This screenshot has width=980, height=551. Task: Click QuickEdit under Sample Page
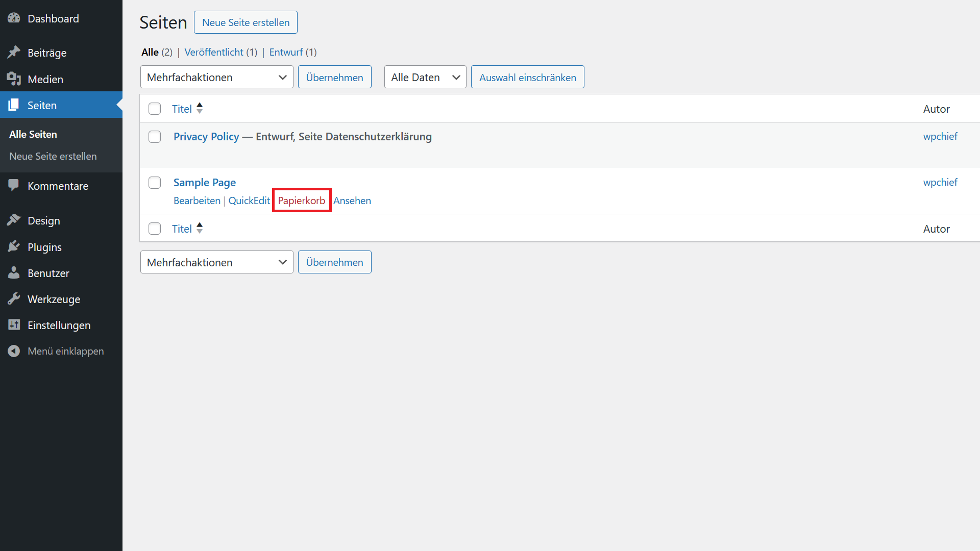[x=249, y=201]
